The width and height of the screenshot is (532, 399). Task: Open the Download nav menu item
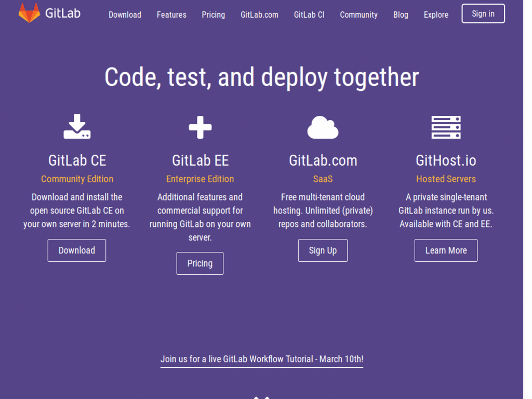tap(125, 15)
